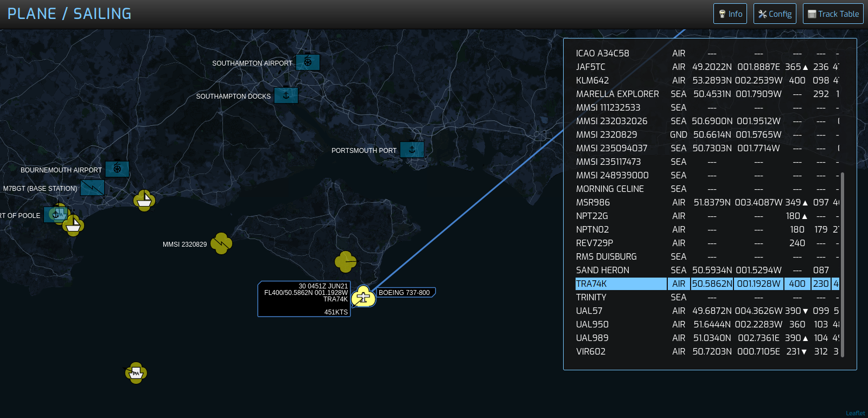
Task: Select MSR986 row in track table
Action: 707,202
